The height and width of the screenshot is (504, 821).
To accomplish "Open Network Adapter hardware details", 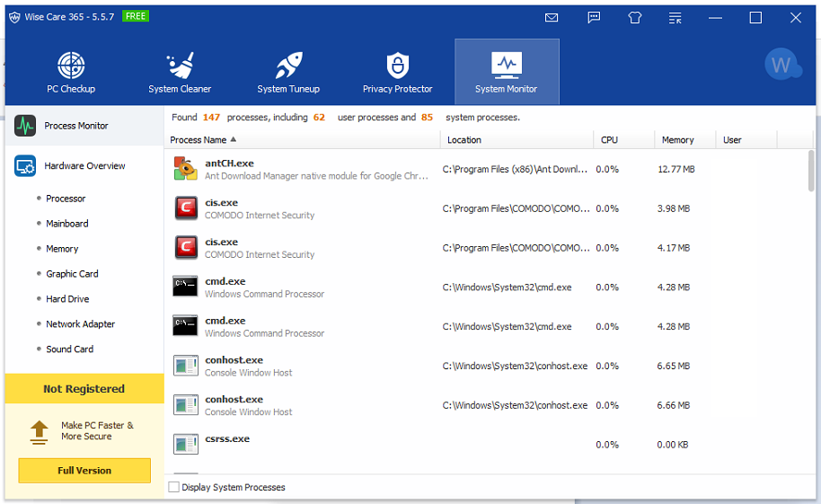I will pos(80,324).
